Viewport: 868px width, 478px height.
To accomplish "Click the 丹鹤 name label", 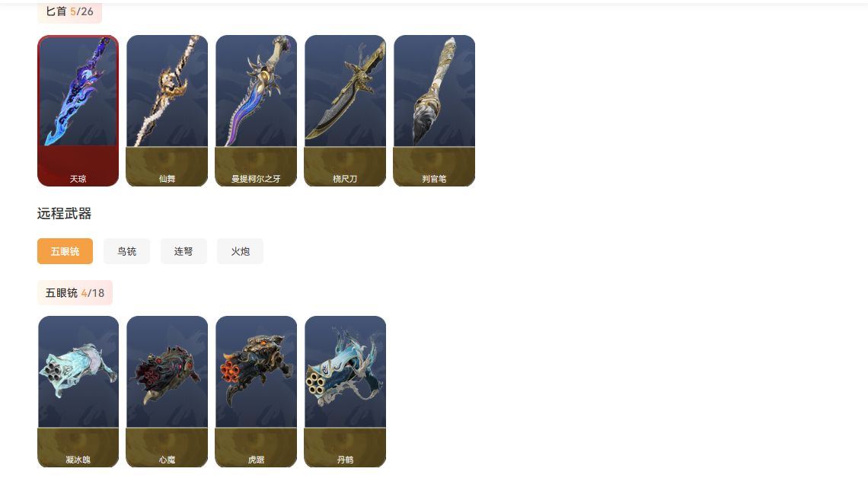I will click(x=346, y=460).
